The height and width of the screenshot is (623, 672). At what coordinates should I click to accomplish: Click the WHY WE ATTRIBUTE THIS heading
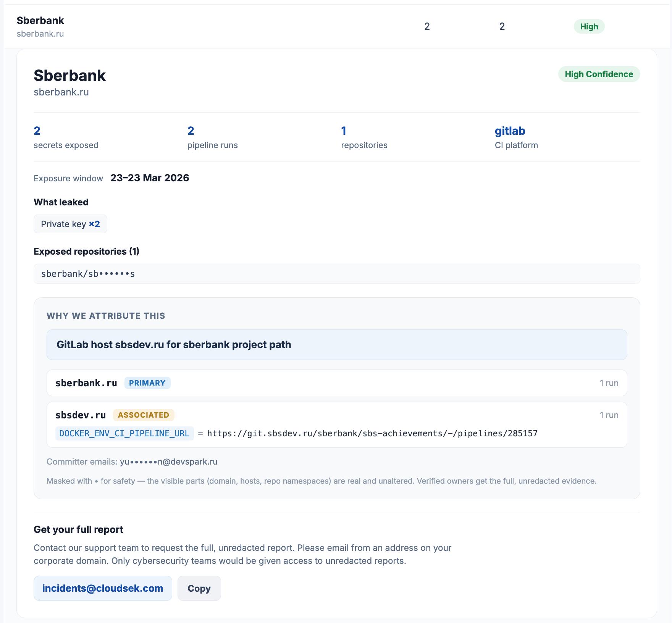pyautogui.click(x=106, y=316)
